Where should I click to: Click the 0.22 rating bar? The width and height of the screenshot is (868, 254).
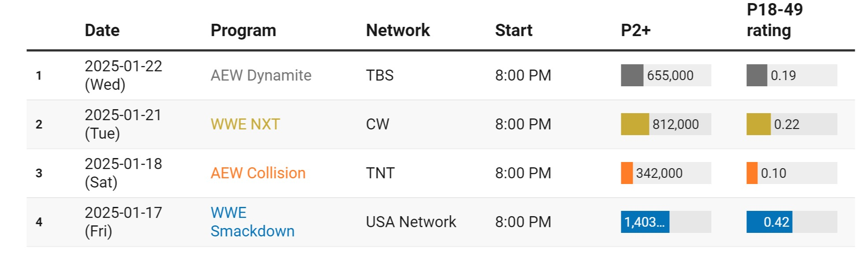tap(758, 124)
